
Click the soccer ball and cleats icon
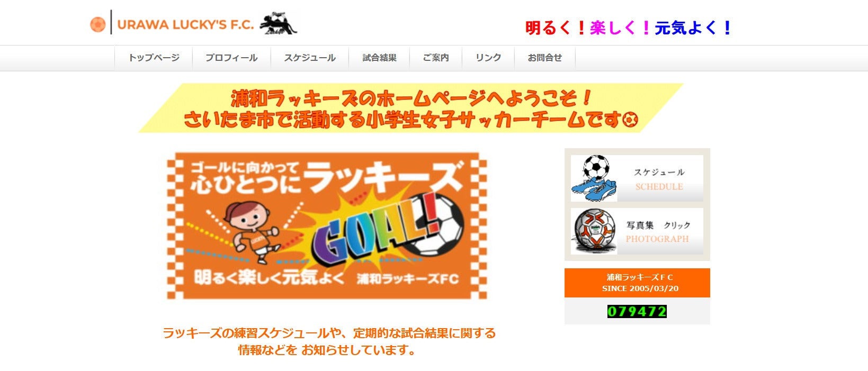coord(594,178)
